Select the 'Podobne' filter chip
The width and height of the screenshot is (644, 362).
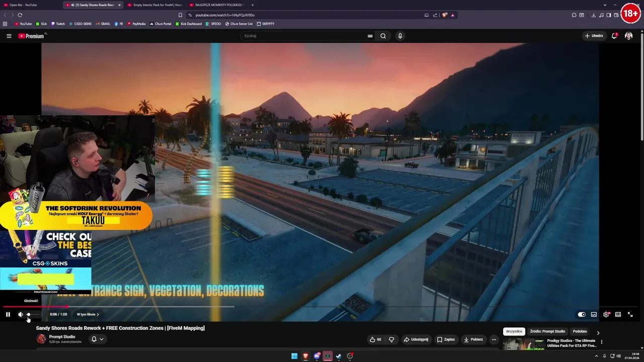point(580,331)
